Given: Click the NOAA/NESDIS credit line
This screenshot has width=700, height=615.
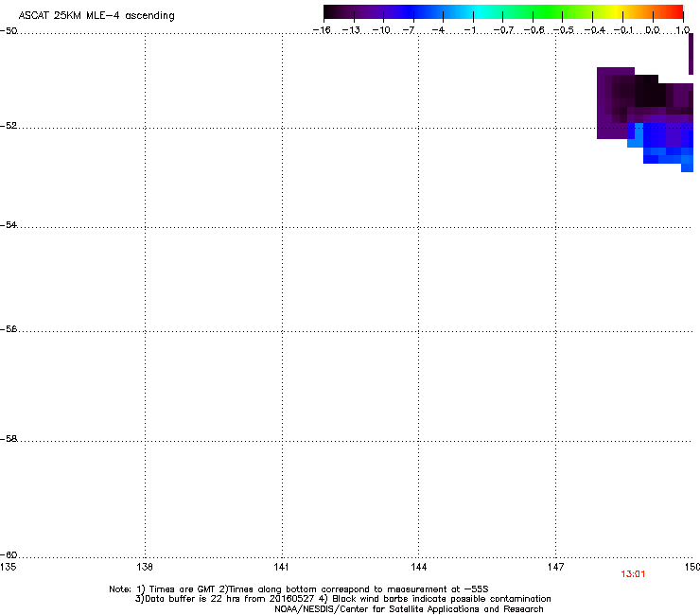Looking at the screenshot, I should point(409,609).
